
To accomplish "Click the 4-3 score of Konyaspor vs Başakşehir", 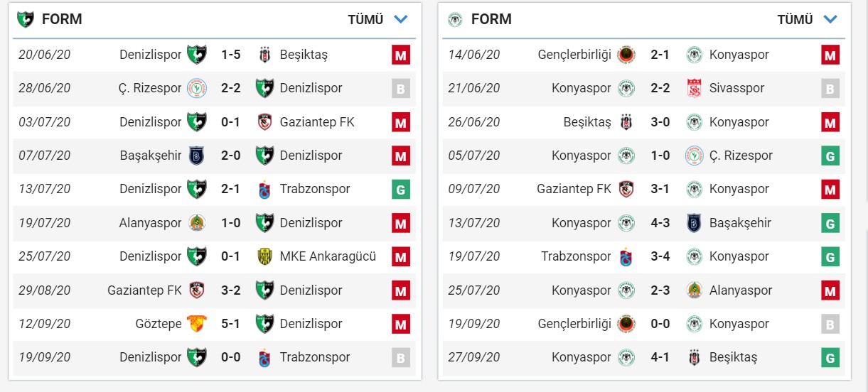I will tap(660, 223).
